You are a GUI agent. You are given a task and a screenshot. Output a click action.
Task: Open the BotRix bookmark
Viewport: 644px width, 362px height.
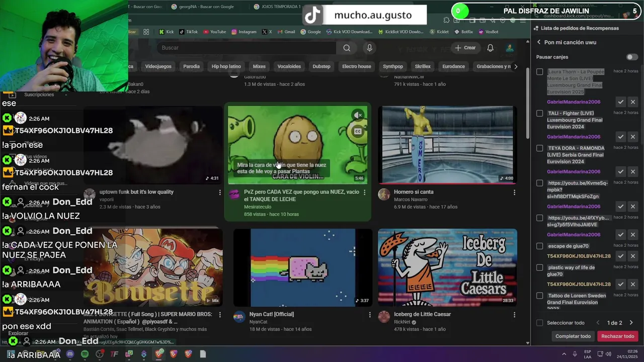pyautogui.click(x=463, y=32)
